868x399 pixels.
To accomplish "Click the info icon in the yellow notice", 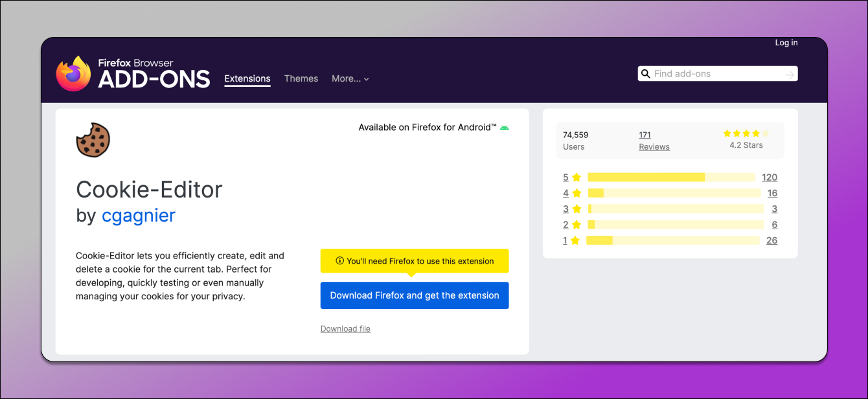I will [x=340, y=261].
